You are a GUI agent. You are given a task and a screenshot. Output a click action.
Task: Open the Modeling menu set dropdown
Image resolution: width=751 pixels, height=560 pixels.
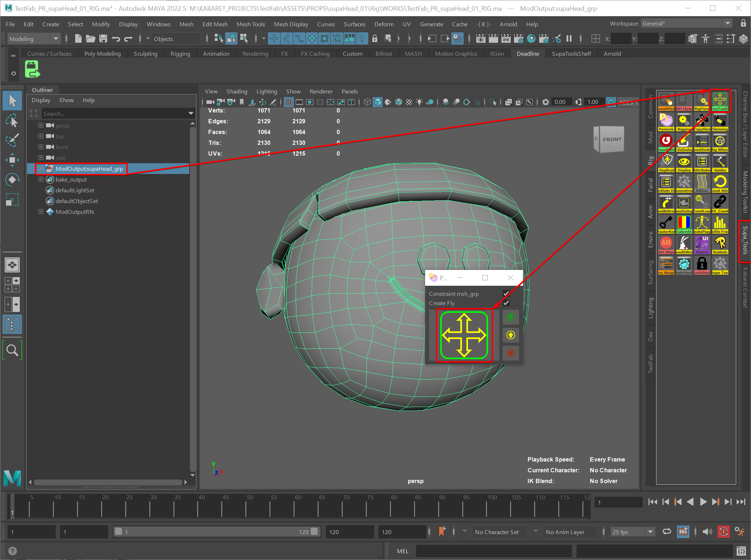point(33,39)
